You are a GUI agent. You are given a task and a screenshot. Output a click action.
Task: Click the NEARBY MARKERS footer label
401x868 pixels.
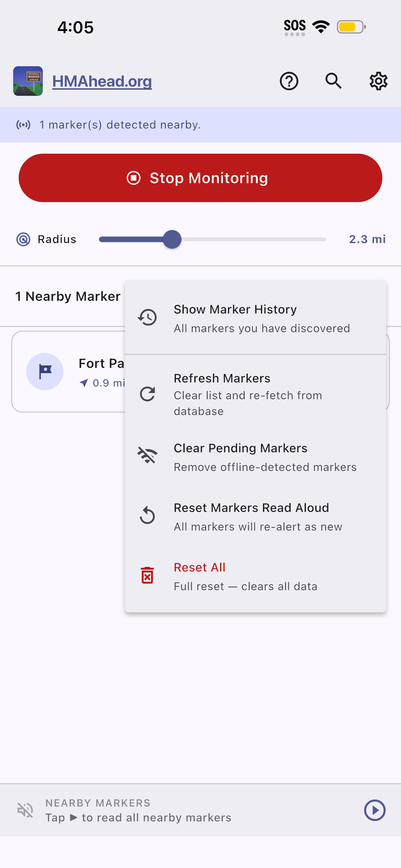(98, 803)
